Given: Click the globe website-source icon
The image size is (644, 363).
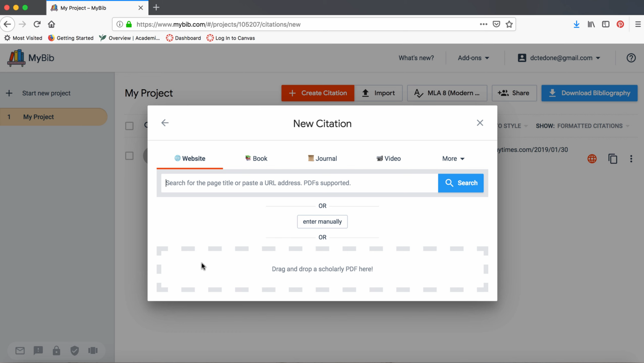Looking at the screenshot, I should [x=592, y=158].
